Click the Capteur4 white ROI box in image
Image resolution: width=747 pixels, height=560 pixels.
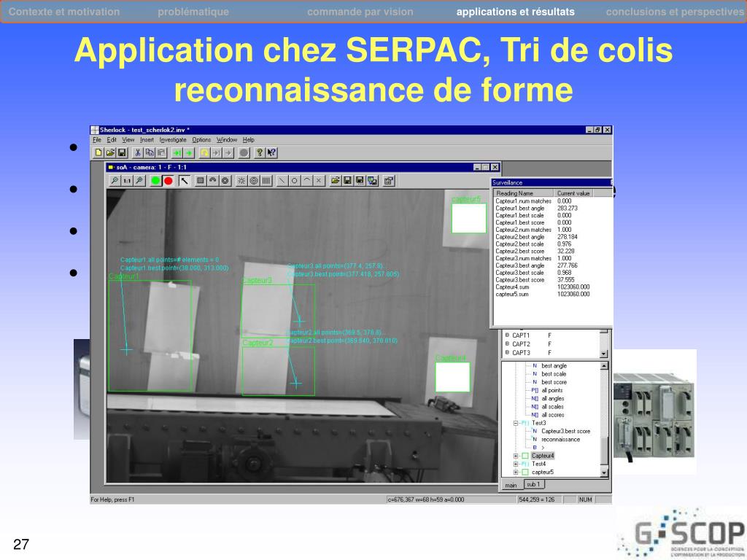pyautogui.click(x=452, y=377)
